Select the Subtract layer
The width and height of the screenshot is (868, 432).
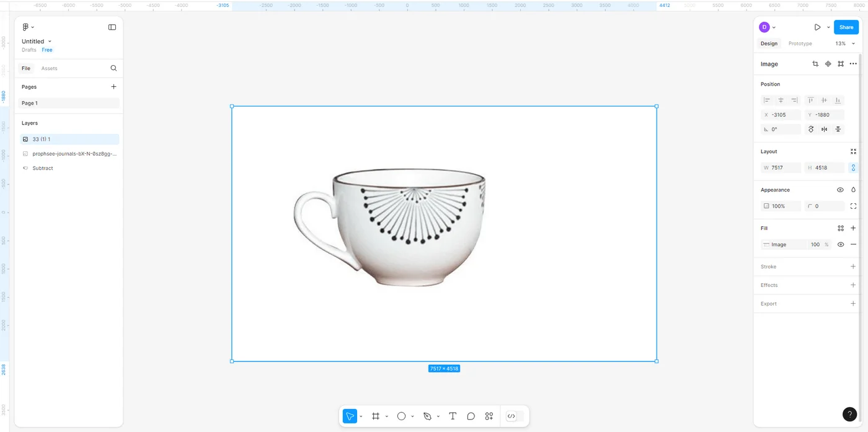coord(43,169)
